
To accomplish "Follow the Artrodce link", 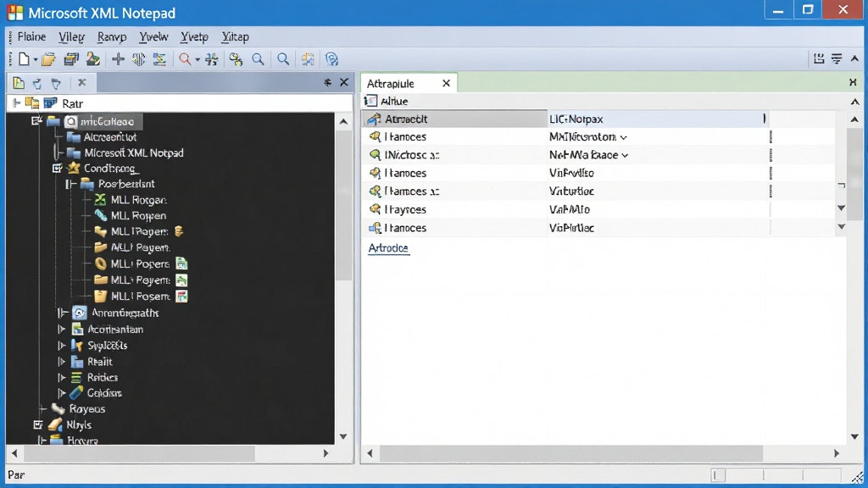I will point(388,248).
